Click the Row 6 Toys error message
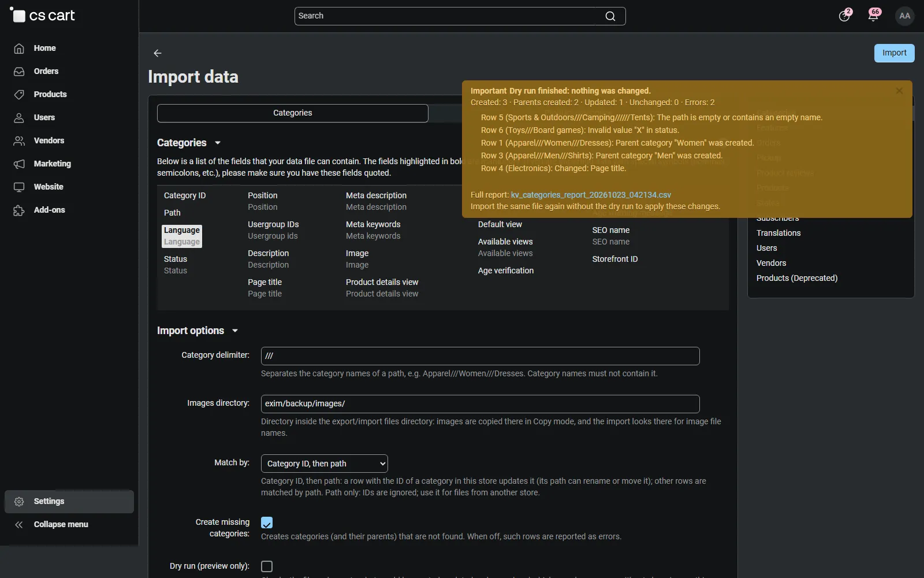The image size is (924, 578). 580,130
